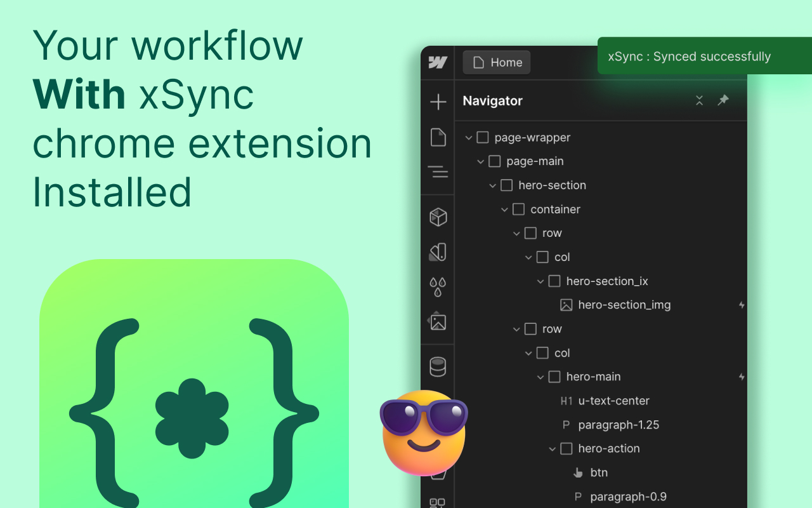The height and width of the screenshot is (508, 812).
Task: Click interaction lightning icon on hero-section_img
Action: 742,305
